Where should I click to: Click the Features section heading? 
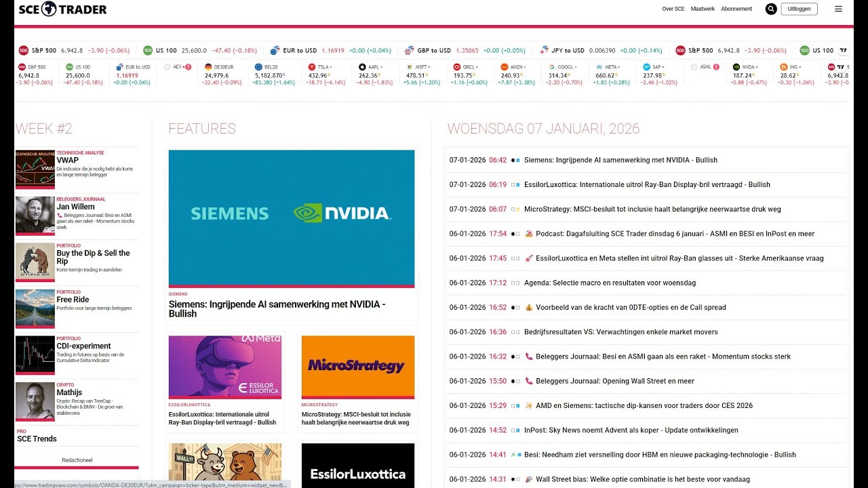pyautogui.click(x=202, y=129)
